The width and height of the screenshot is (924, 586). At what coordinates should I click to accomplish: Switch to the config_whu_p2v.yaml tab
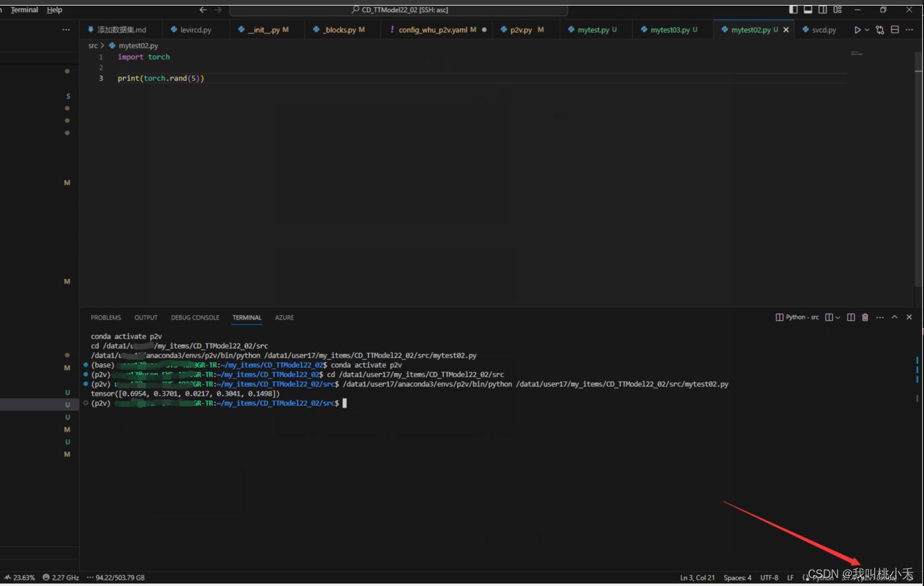pyautogui.click(x=436, y=30)
